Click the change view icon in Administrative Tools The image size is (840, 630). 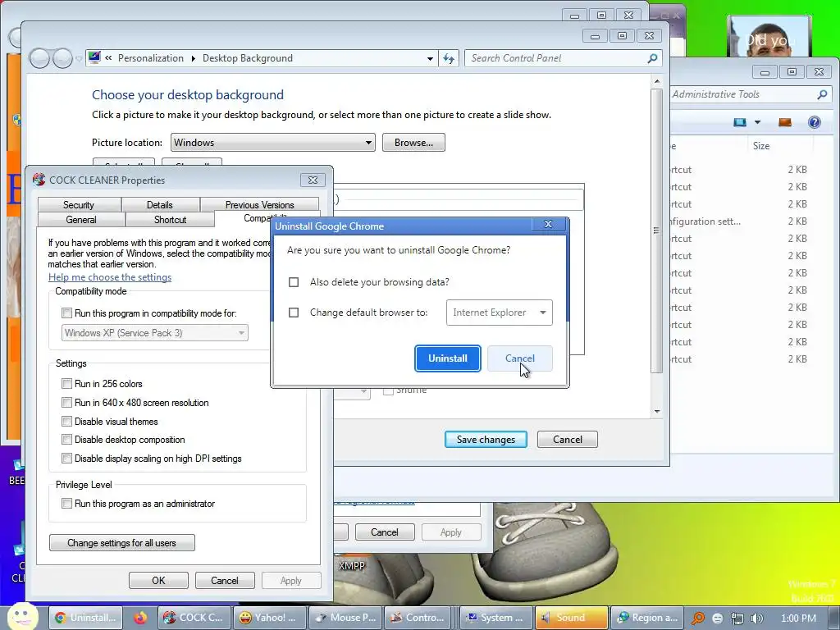tap(740, 123)
